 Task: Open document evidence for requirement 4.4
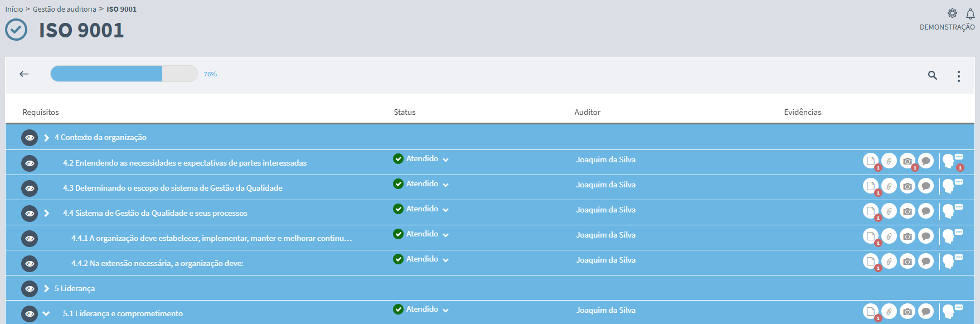[x=871, y=211]
